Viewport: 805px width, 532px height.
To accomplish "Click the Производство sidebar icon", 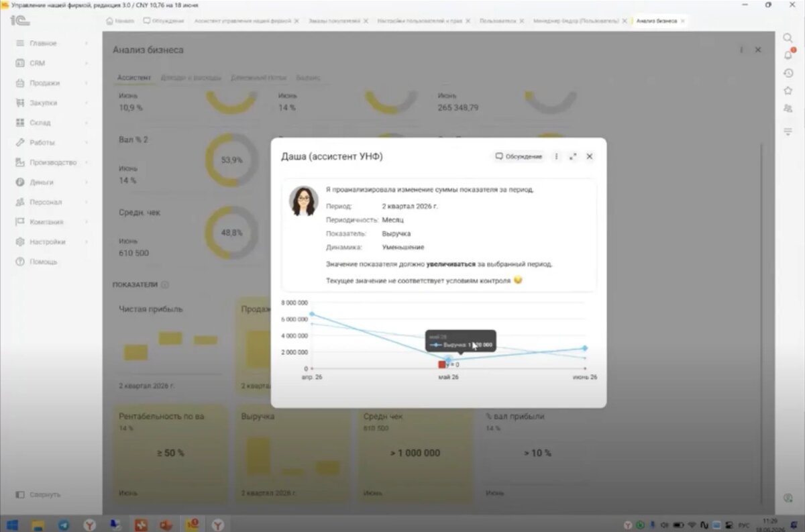I will point(20,162).
